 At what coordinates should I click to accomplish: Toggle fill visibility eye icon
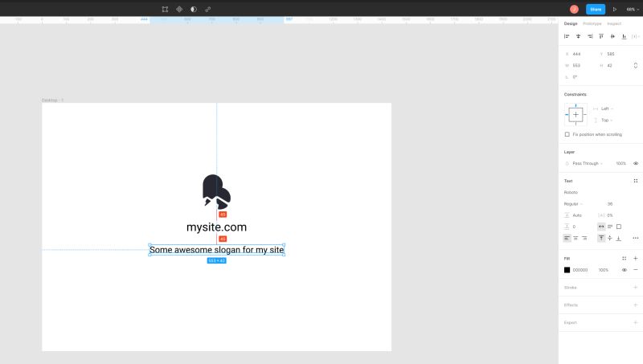coord(625,270)
